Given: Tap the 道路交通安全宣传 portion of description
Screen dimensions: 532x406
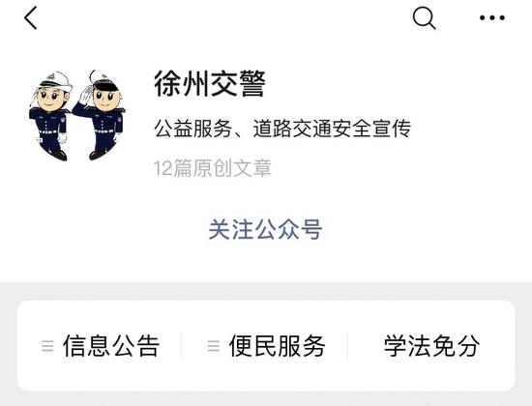Looking at the screenshot, I should click(x=332, y=129).
